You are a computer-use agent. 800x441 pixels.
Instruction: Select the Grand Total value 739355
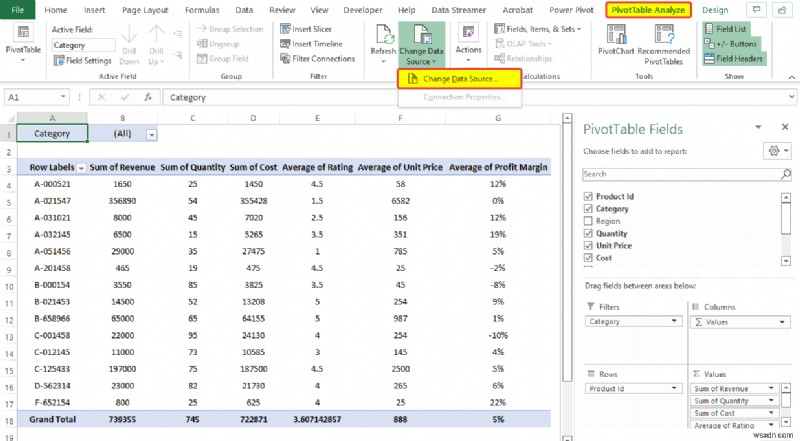tap(122, 419)
